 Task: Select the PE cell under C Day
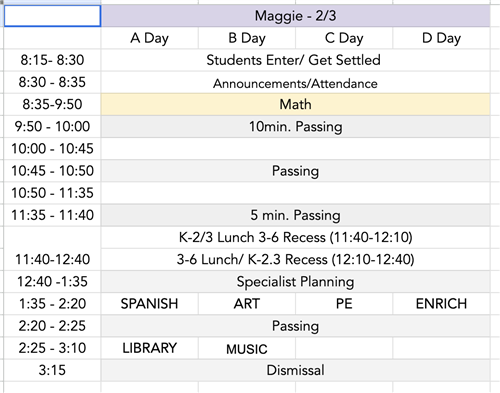344,304
